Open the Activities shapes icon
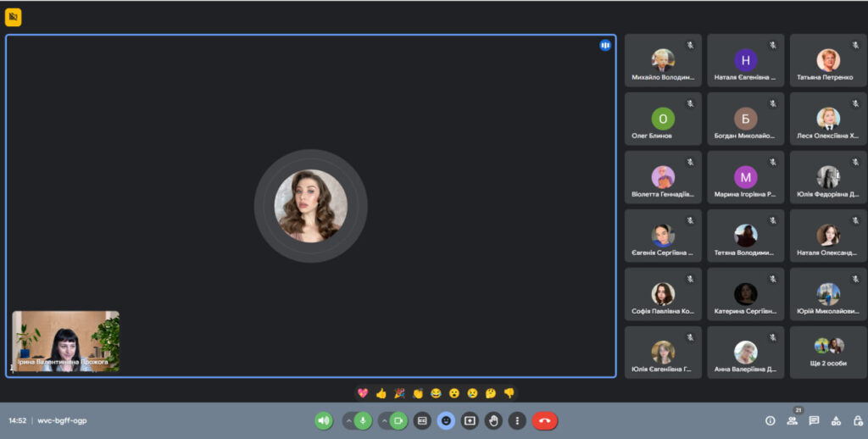Image resolution: width=868 pixels, height=439 pixels. click(x=835, y=420)
